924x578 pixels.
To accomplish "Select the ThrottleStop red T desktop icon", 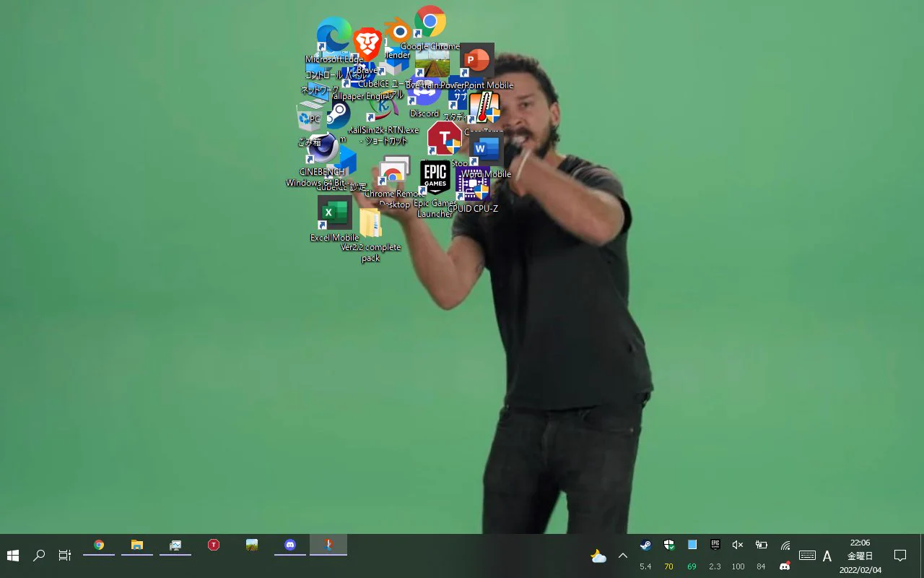I will [x=445, y=138].
